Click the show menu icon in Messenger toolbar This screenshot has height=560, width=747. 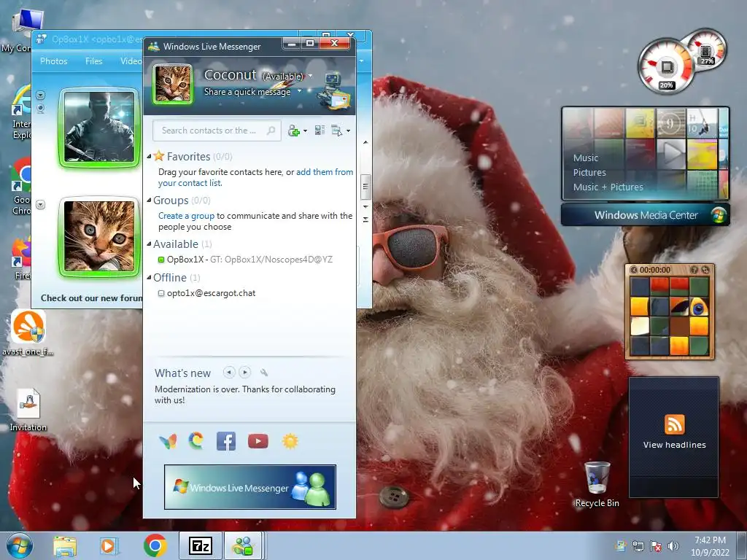point(337,131)
